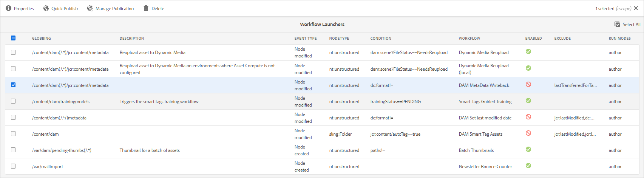Click the Newsletter Bounce Counter workflow

click(485, 167)
